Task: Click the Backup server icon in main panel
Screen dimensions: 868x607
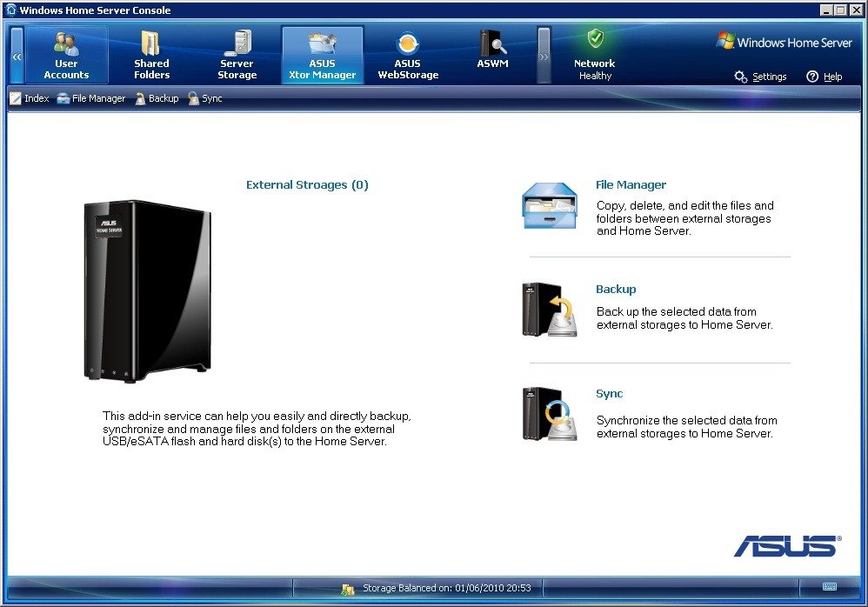Action: [x=550, y=310]
